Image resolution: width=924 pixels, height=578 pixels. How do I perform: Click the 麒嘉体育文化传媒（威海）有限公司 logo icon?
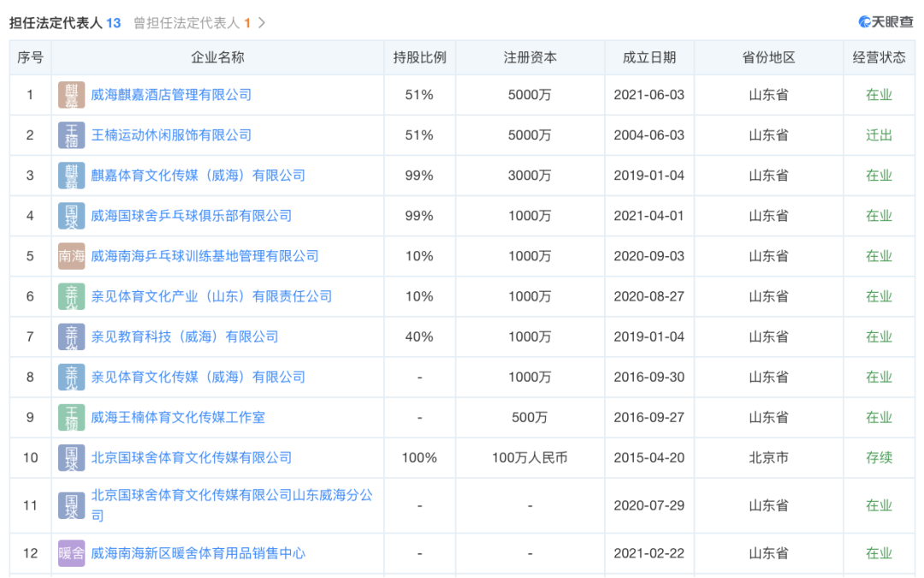(71, 176)
